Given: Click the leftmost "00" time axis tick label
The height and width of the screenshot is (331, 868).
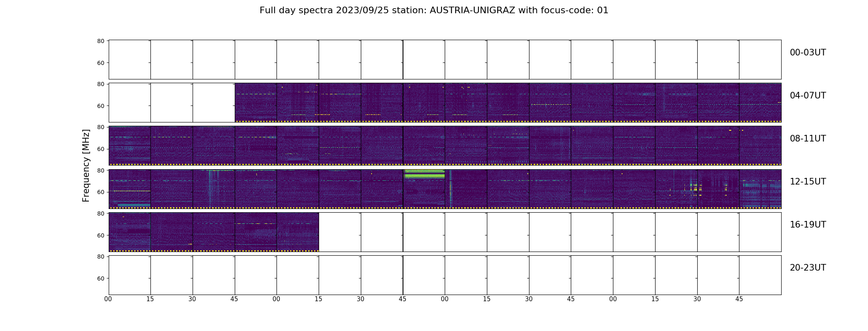Looking at the screenshot, I should coord(108,299).
